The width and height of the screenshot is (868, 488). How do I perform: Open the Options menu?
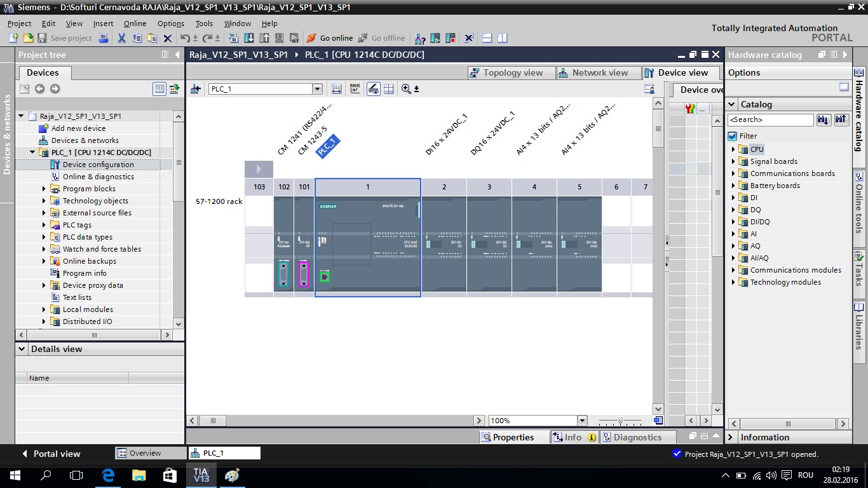(x=171, y=24)
